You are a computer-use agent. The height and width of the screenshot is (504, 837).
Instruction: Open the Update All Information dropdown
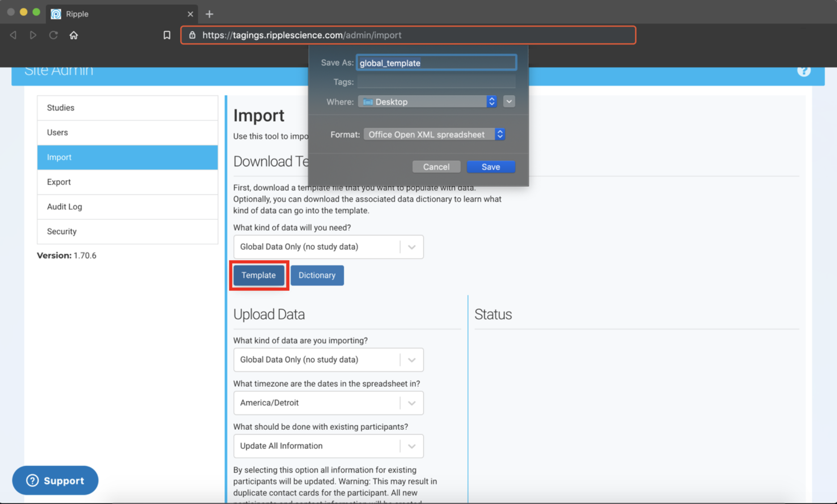coord(328,446)
